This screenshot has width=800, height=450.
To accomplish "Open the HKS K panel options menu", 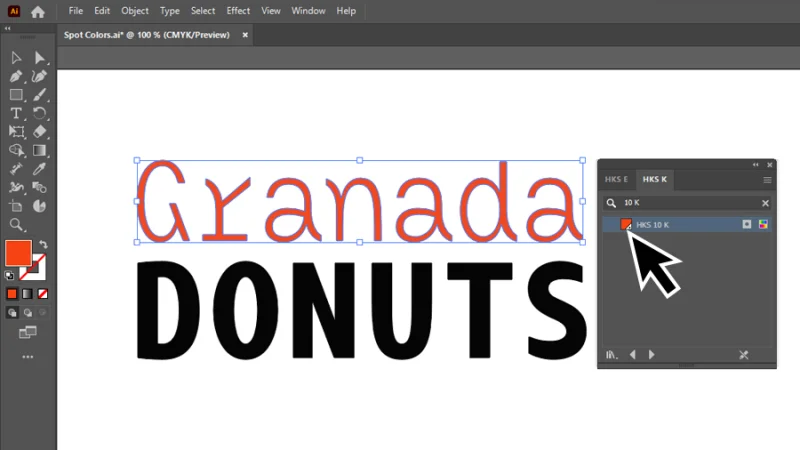I will [x=767, y=180].
